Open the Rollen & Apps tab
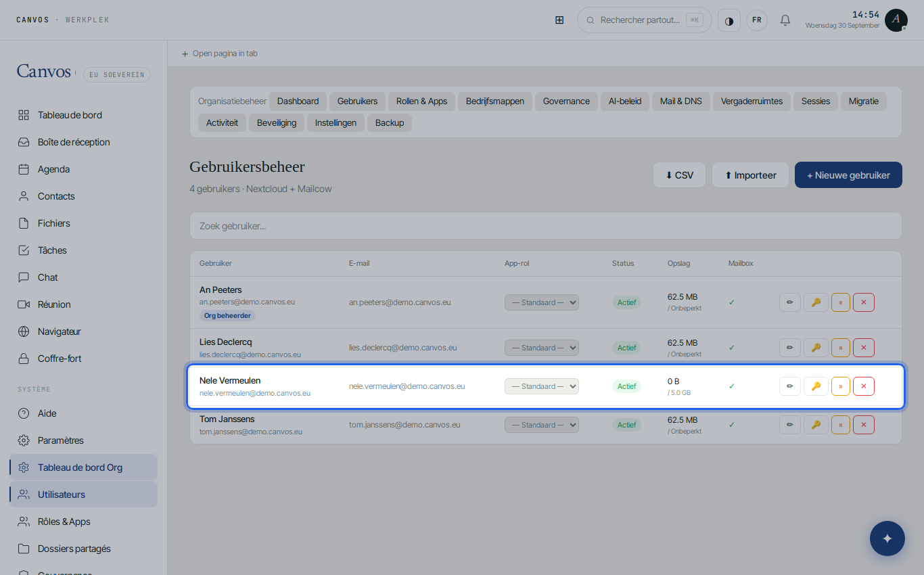Image resolution: width=924 pixels, height=575 pixels. (x=422, y=101)
